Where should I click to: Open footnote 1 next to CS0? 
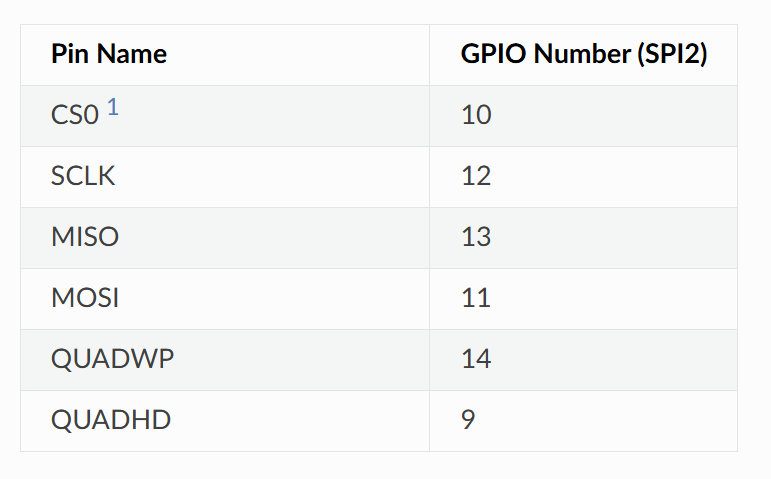tap(113, 108)
